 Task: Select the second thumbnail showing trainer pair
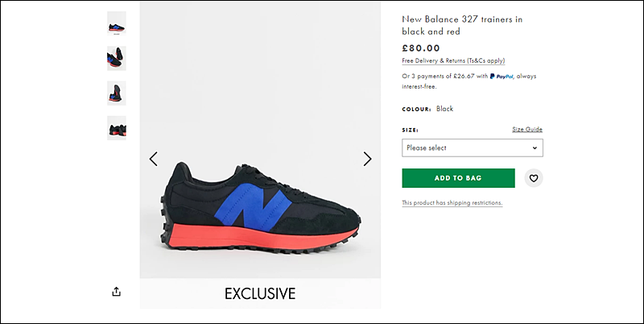pyautogui.click(x=117, y=58)
